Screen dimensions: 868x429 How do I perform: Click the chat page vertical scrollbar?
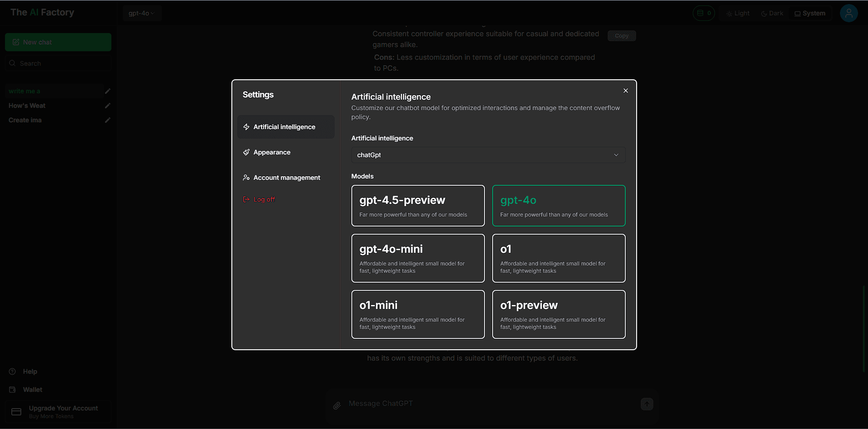coord(865,329)
